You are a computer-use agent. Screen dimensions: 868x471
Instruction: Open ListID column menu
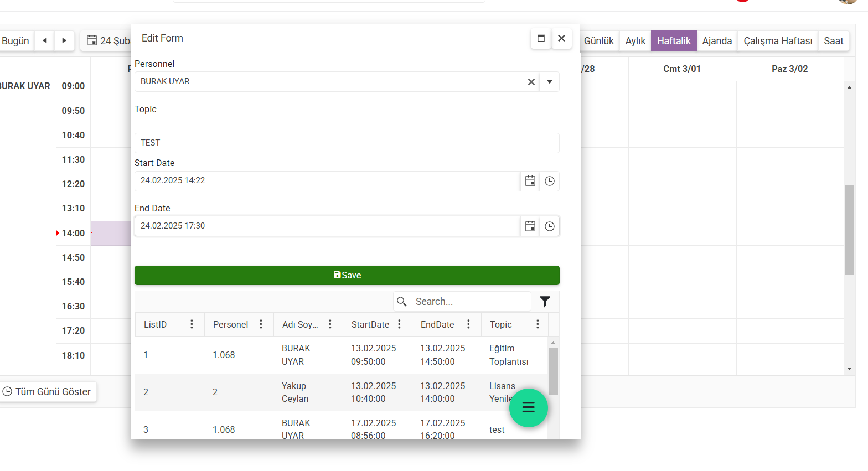point(192,324)
